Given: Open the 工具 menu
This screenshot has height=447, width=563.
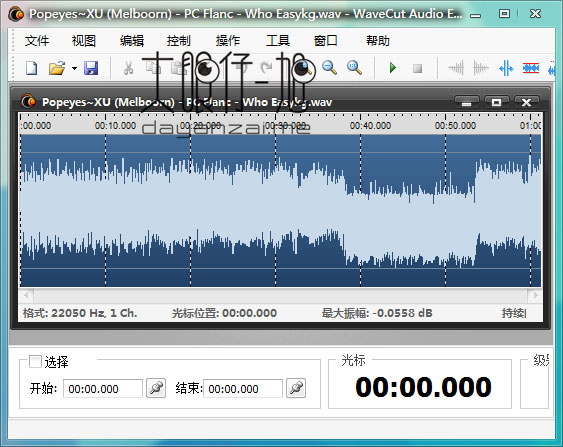Looking at the screenshot, I should pos(278,41).
